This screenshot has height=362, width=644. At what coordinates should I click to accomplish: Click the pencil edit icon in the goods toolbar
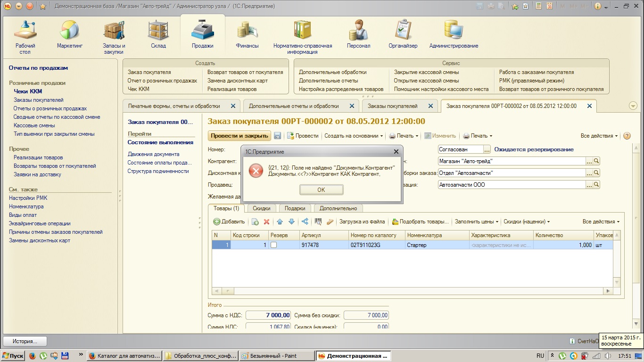[330, 222]
